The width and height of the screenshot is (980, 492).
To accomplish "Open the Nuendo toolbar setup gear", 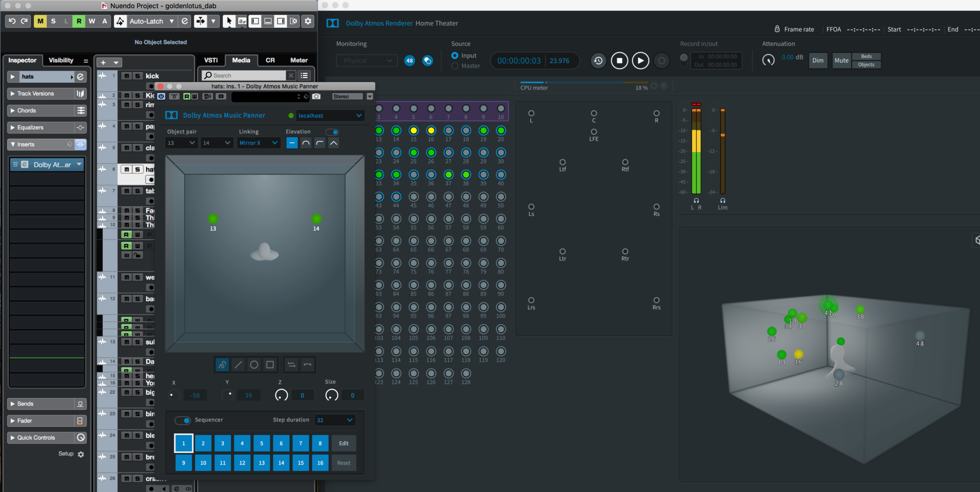I will point(308,21).
